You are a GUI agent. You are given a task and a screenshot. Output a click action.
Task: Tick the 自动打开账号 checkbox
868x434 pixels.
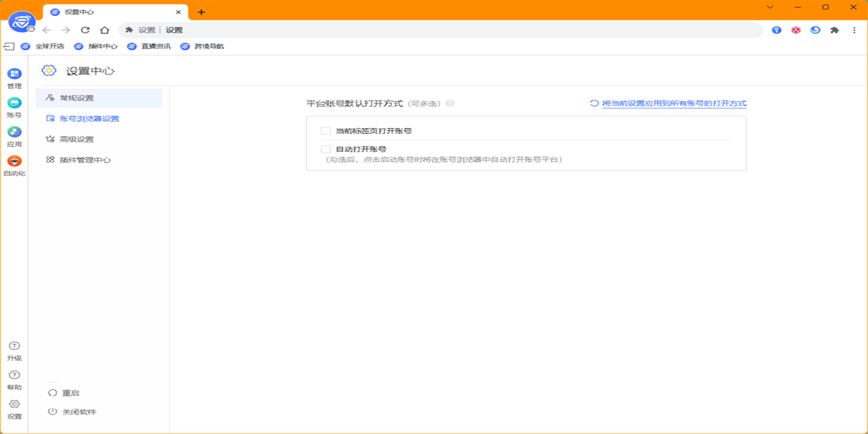(x=325, y=149)
